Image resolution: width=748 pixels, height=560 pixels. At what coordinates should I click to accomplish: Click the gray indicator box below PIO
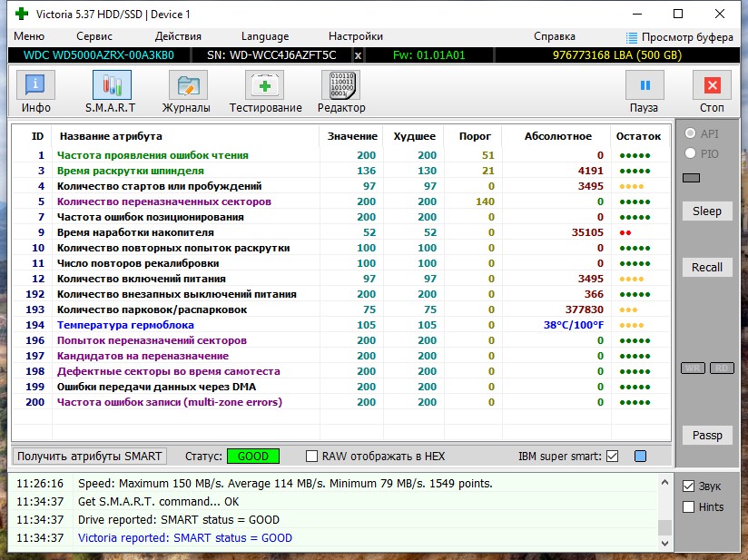tap(691, 178)
